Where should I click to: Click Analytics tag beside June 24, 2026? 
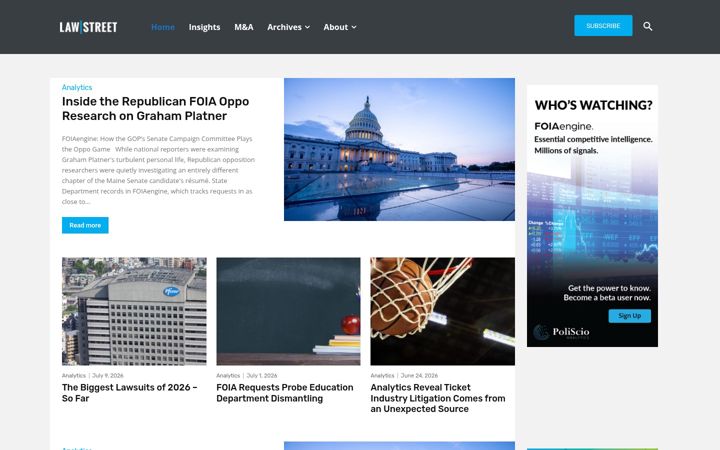click(x=382, y=376)
